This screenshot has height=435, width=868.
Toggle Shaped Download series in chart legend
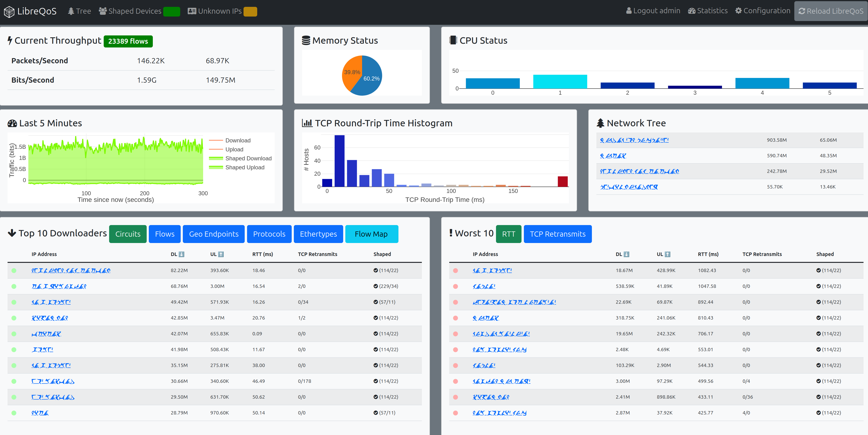click(248, 158)
